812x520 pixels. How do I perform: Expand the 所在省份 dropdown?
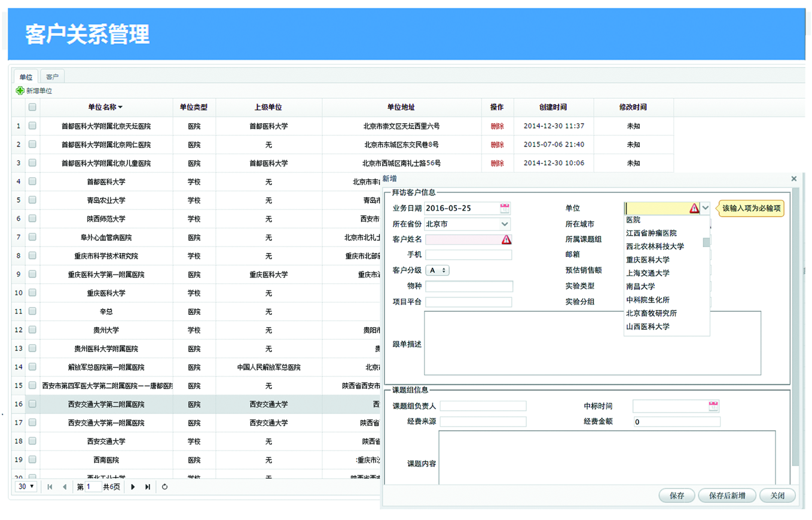point(505,224)
